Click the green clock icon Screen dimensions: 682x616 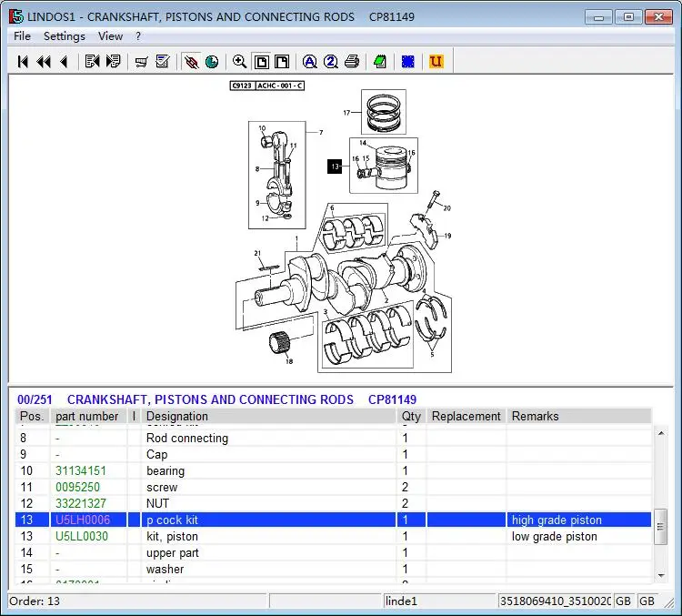pos(212,62)
